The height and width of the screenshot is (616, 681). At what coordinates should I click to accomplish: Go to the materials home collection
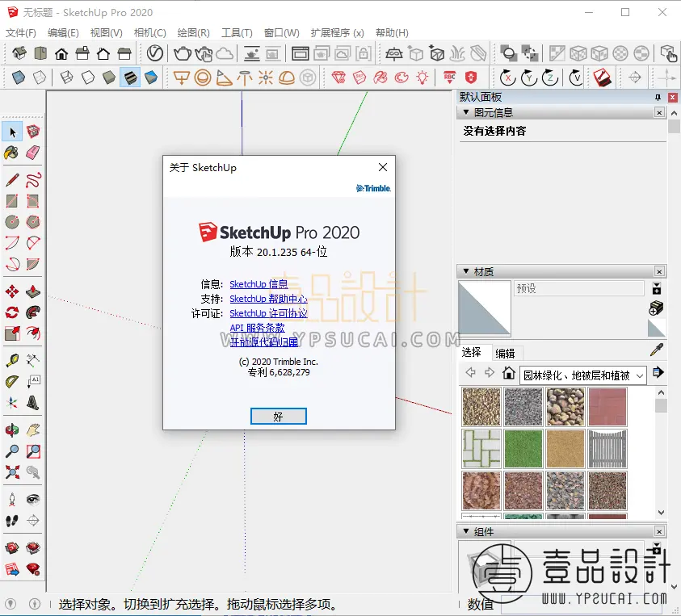(x=509, y=373)
